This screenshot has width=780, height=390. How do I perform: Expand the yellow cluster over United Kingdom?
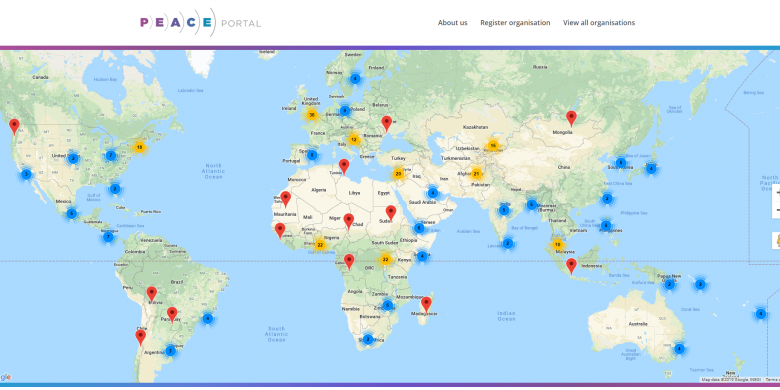(312, 115)
